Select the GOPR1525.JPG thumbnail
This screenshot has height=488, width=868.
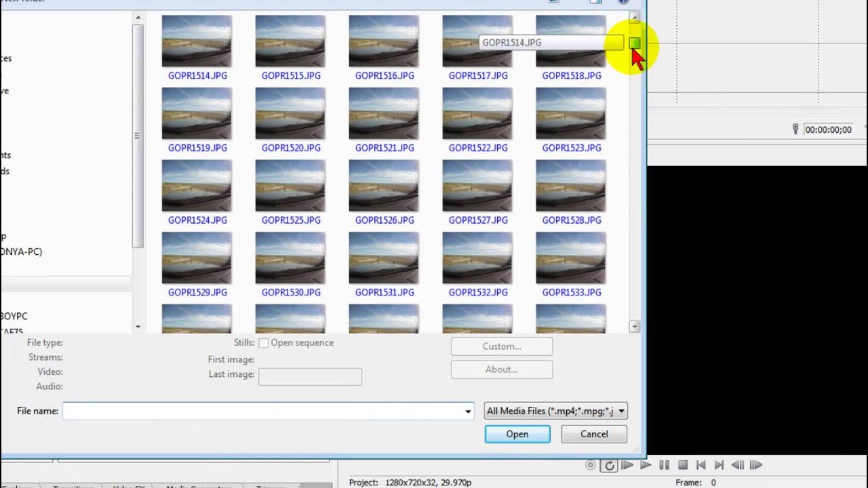click(290, 186)
